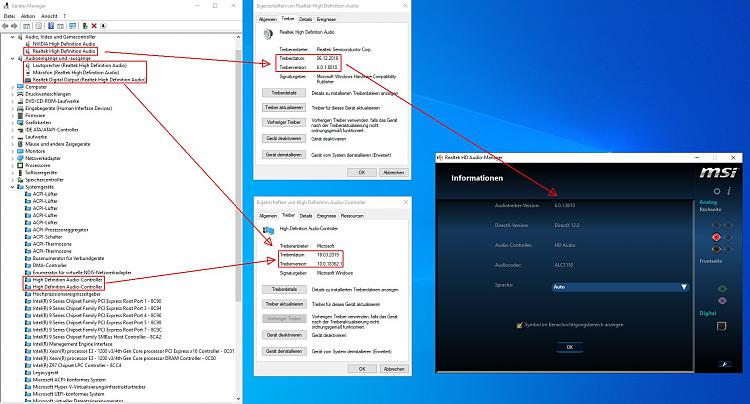Click the wrench icon in Realtek Audio-Manager
Screen dimensions: 750x404
pyautogui.click(x=724, y=364)
